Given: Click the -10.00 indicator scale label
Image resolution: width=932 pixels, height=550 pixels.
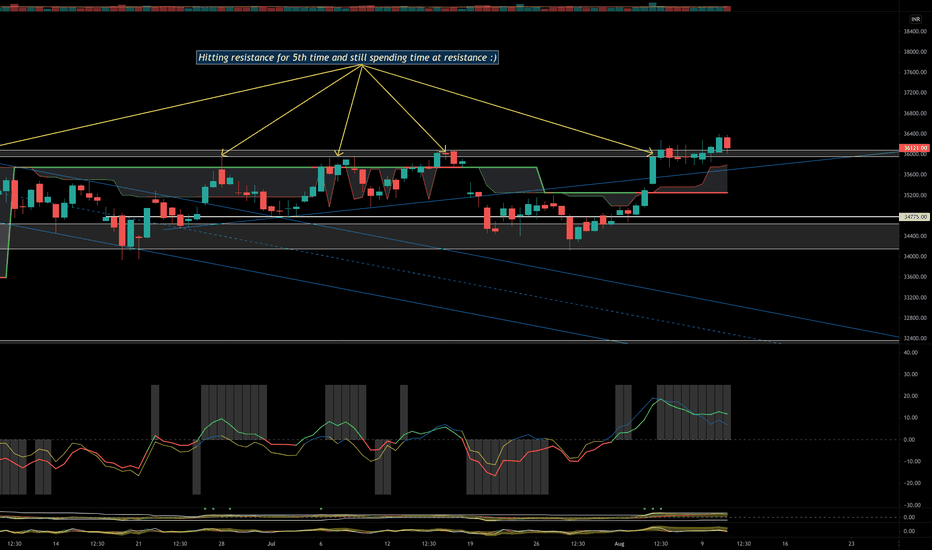Looking at the screenshot, I should tap(912, 461).
